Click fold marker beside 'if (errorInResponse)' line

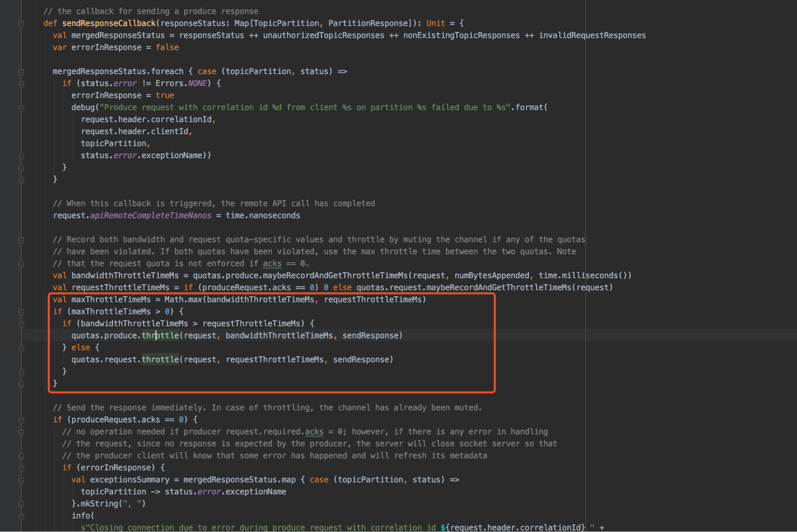(x=22, y=468)
